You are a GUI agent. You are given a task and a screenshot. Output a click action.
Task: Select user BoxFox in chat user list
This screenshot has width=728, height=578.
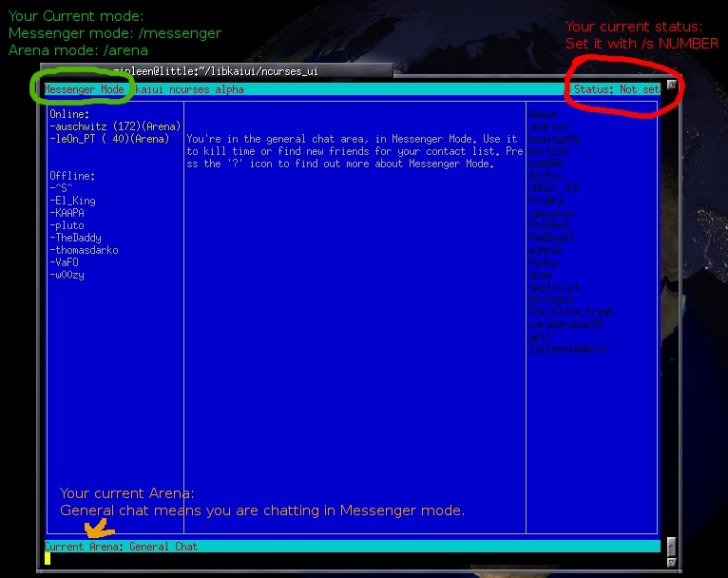click(546, 176)
